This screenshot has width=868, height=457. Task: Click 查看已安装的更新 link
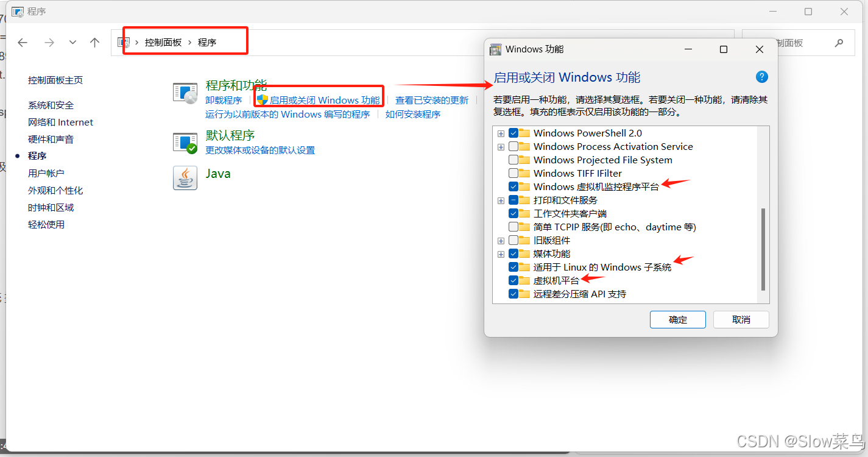point(432,100)
